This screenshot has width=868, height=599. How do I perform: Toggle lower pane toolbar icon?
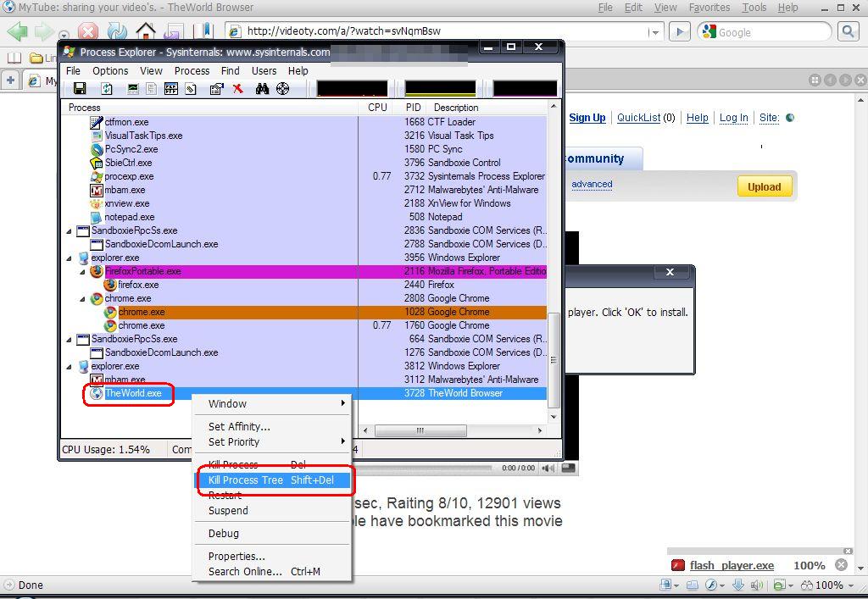[x=171, y=88]
